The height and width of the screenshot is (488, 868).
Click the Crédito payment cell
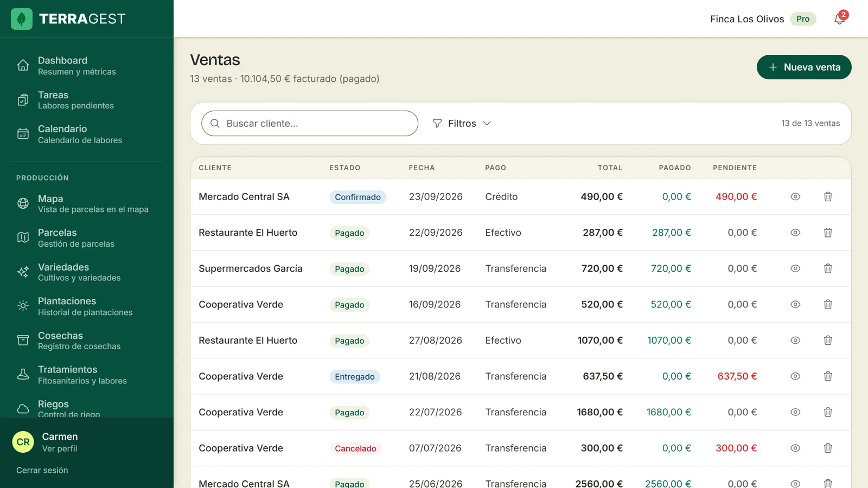pos(501,197)
